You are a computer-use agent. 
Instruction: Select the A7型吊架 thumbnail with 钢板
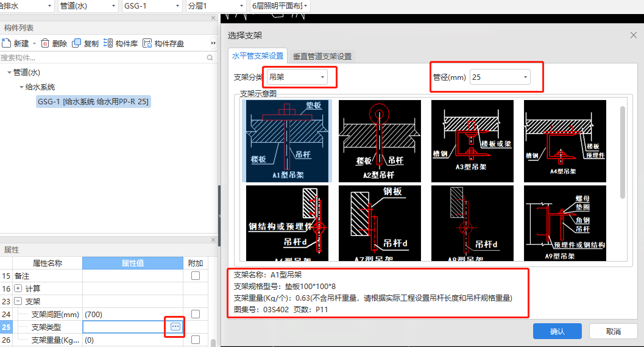380,223
